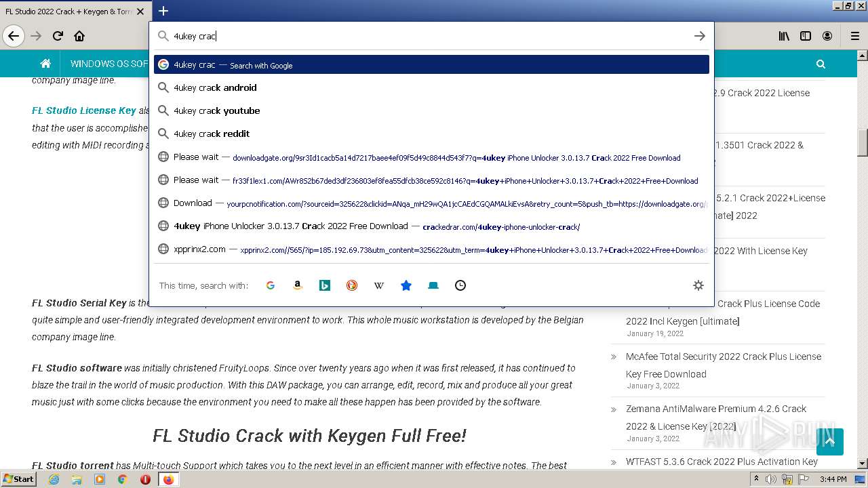
Task: Click the Windows Start button
Action: tap(18, 479)
